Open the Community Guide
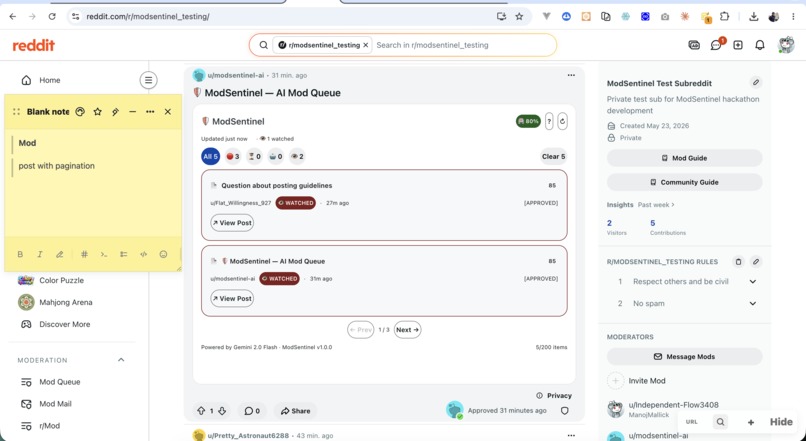 (x=684, y=182)
